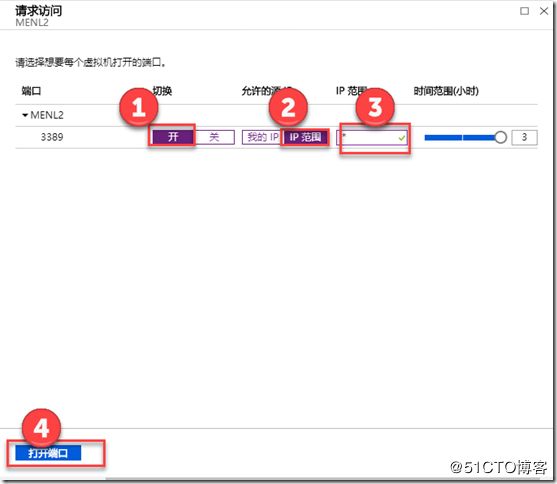The height and width of the screenshot is (484, 557).
Task: Click the 打开端口 button
Action: tap(48, 453)
